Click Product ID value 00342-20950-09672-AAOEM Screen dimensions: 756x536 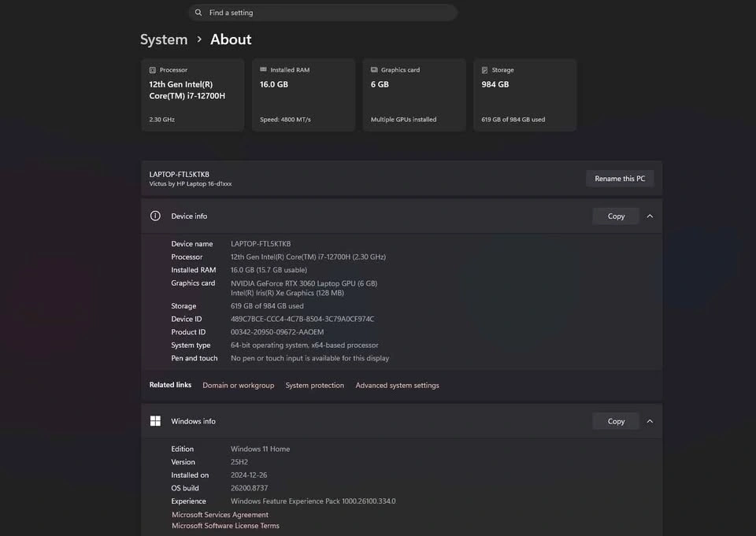(277, 332)
